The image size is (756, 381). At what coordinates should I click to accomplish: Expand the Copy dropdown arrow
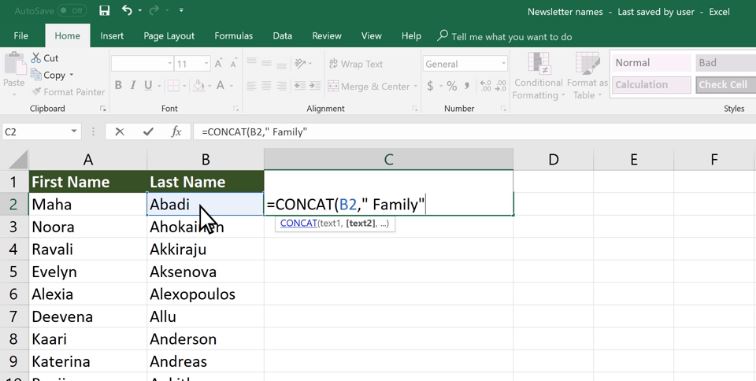click(x=71, y=75)
